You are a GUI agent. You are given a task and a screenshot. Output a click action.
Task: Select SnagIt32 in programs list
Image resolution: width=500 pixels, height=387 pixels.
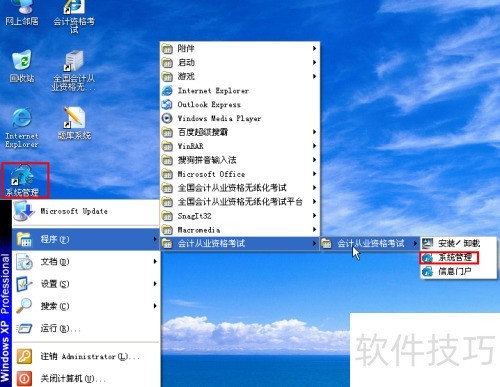tap(240, 216)
